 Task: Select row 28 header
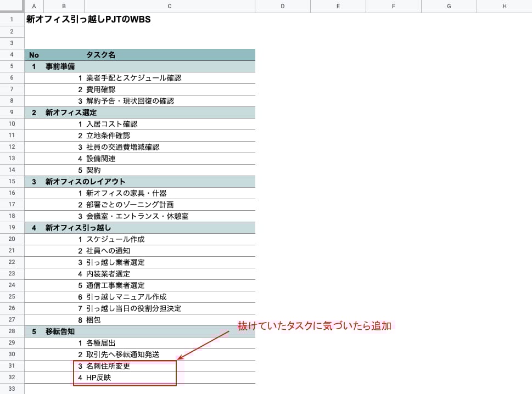pos(12,331)
